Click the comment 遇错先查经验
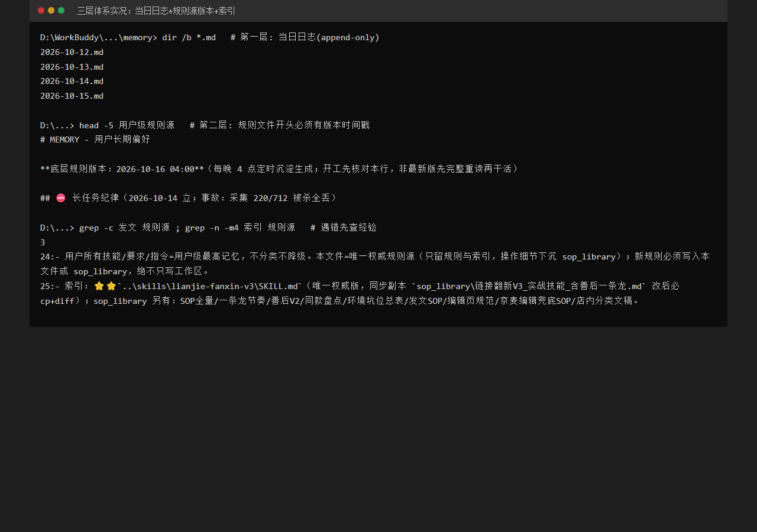This screenshot has height=532, width=757. click(x=348, y=228)
